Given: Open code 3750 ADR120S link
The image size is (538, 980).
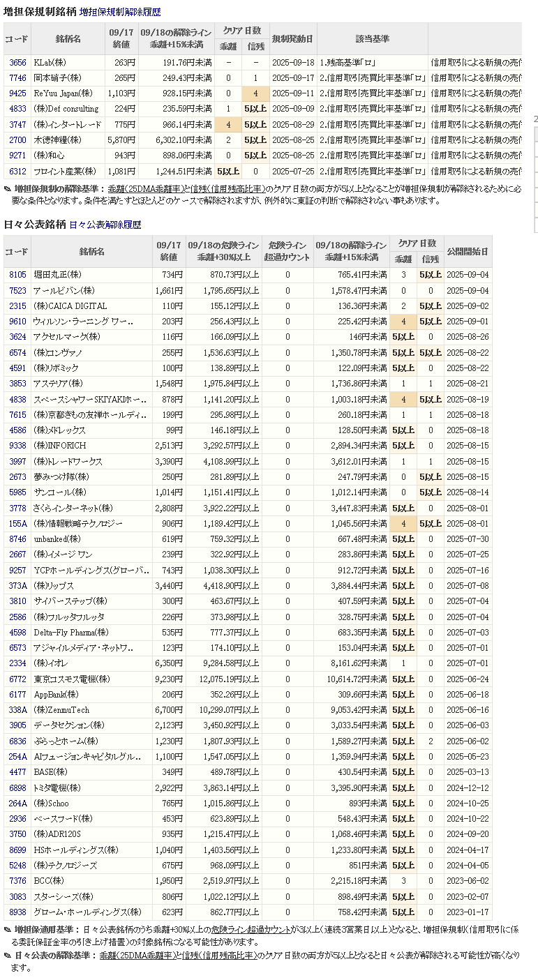Looking at the screenshot, I should point(17,834).
